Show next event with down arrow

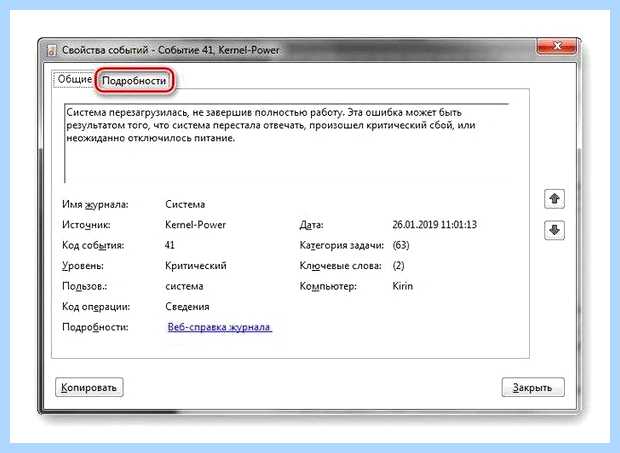[554, 230]
